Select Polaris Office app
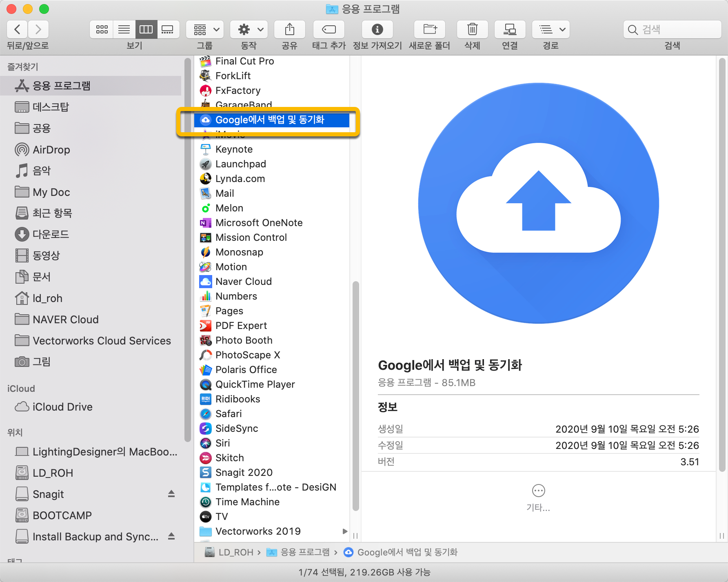 pos(272,370)
